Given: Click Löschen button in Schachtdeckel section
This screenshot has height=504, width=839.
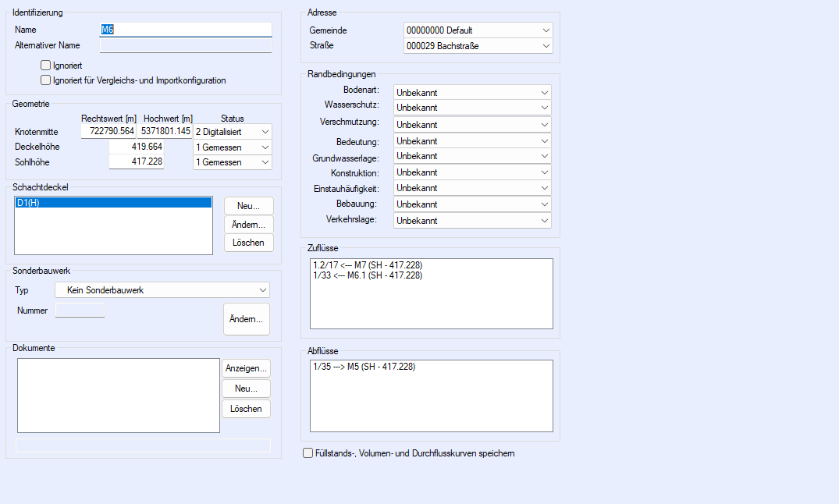Looking at the screenshot, I should tap(248, 243).
